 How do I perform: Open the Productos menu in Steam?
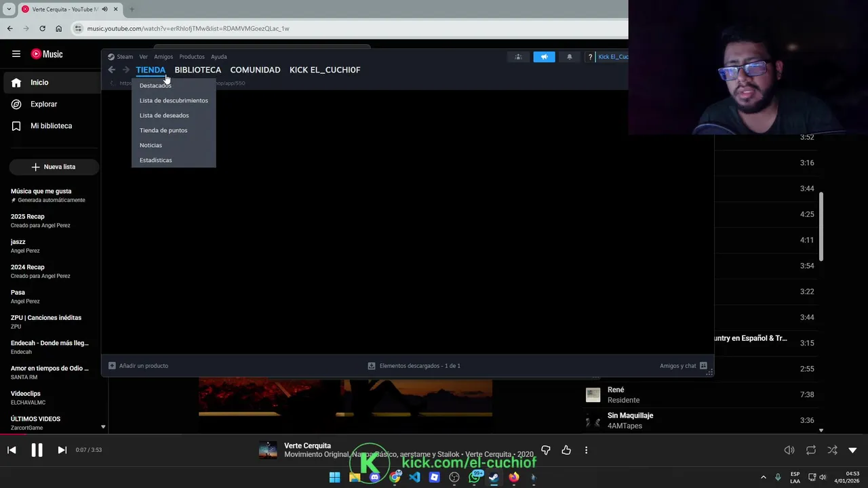[192, 57]
